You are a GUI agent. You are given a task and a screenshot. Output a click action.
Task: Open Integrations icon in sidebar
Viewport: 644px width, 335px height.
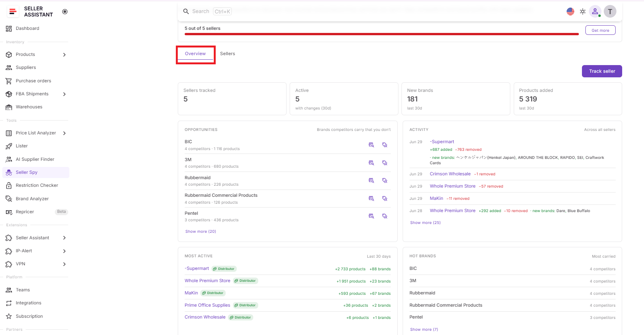point(9,303)
